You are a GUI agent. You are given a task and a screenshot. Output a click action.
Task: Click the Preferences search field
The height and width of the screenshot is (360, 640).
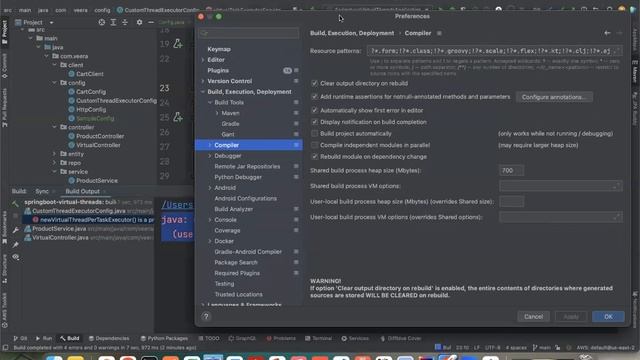coord(249,33)
